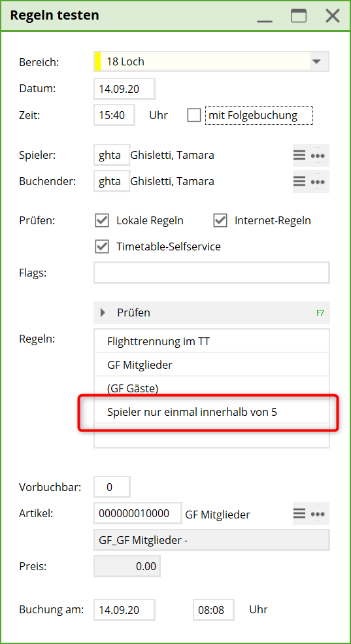Enable the mit Folgebuchung checkbox
This screenshot has height=644, width=351.
193,115
